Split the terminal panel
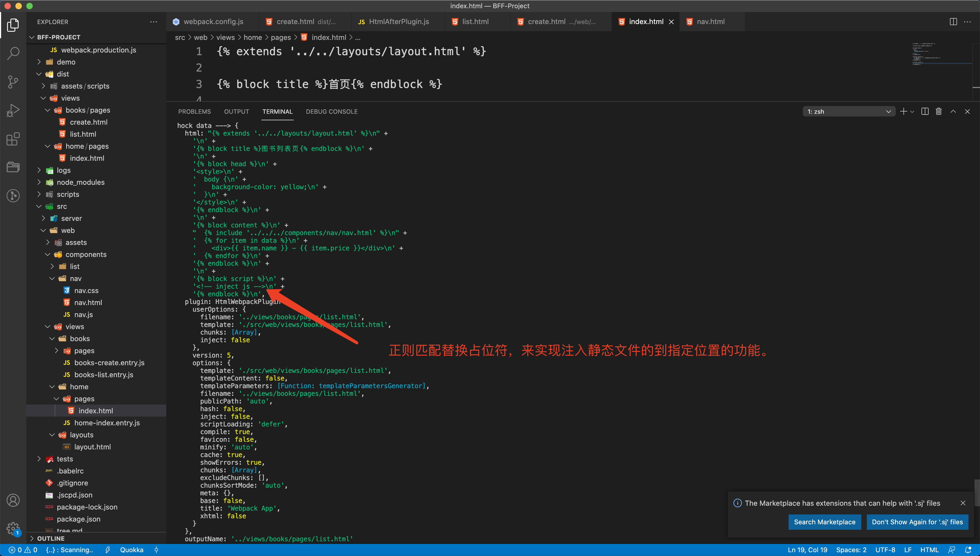Viewport: 980px width, 556px height. click(x=925, y=112)
